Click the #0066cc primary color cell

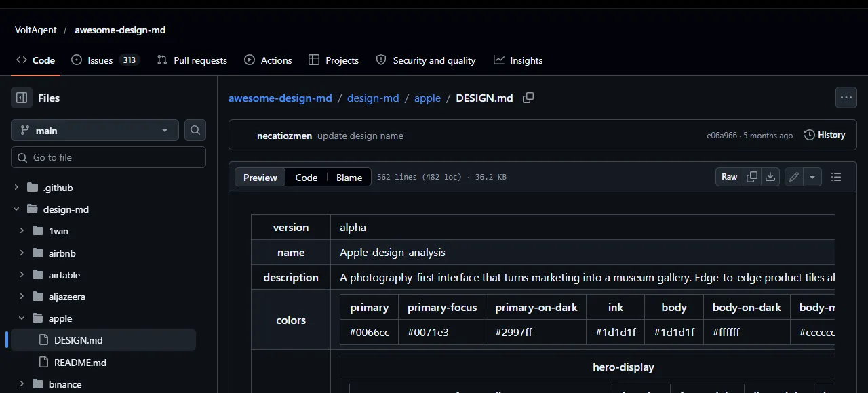click(x=370, y=332)
